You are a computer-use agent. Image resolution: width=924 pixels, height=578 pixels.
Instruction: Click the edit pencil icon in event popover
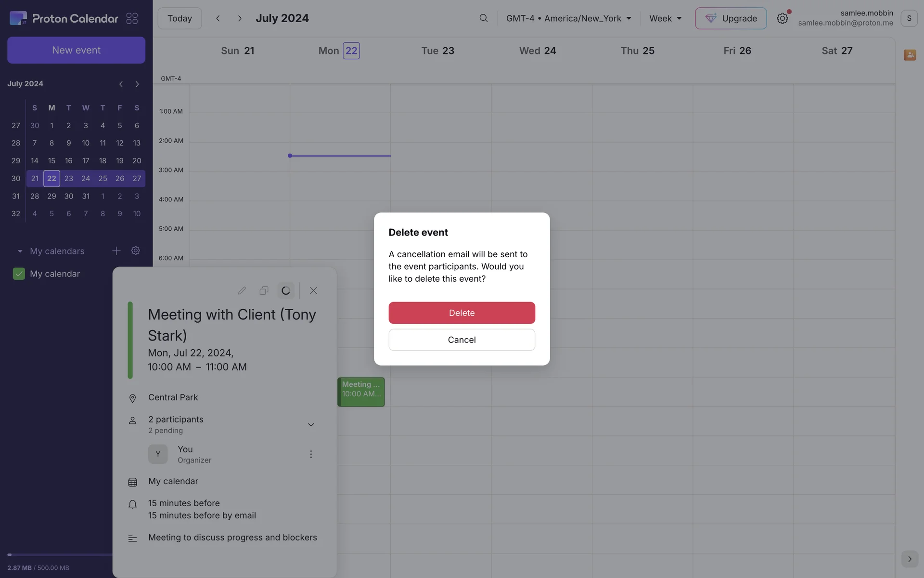point(242,290)
